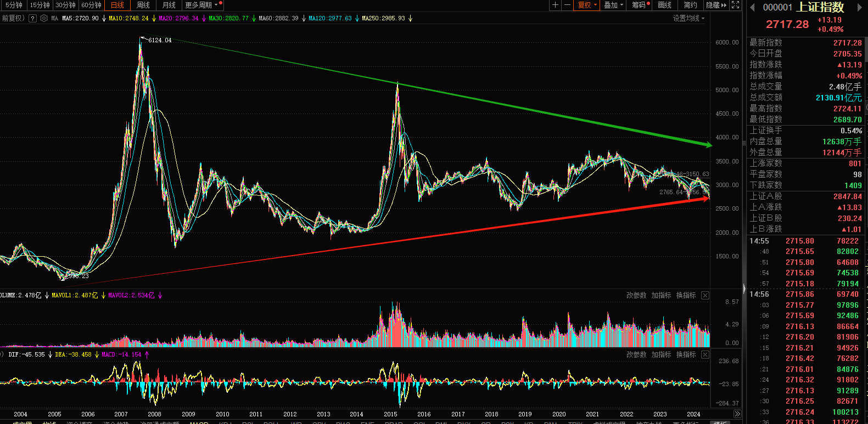Image resolution: width=868 pixels, height=424 pixels.
Task: Click 换指标 on the volume panel
Action: click(686, 295)
